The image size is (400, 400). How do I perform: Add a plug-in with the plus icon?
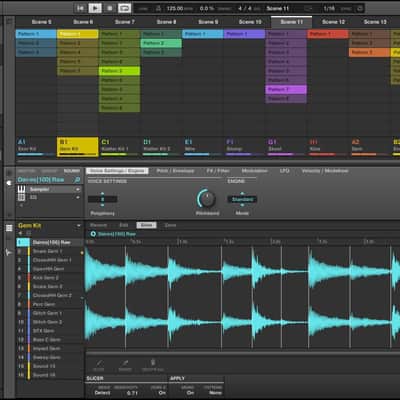click(x=21, y=206)
